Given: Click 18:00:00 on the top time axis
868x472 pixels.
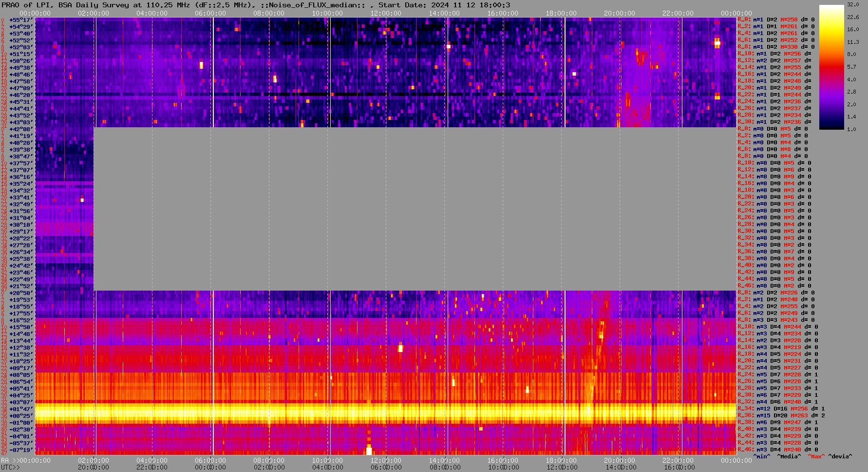Looking at the screenshot, I should [561, 13].
